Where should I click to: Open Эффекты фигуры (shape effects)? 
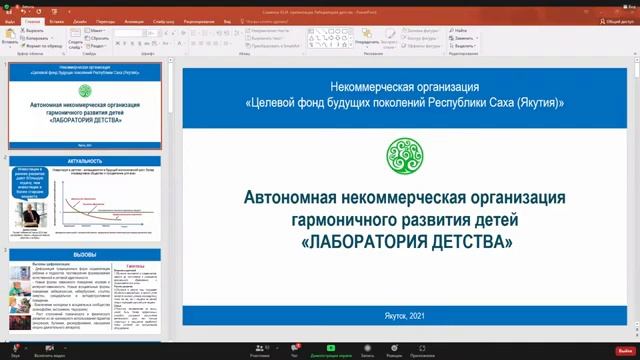pos(421,46)
